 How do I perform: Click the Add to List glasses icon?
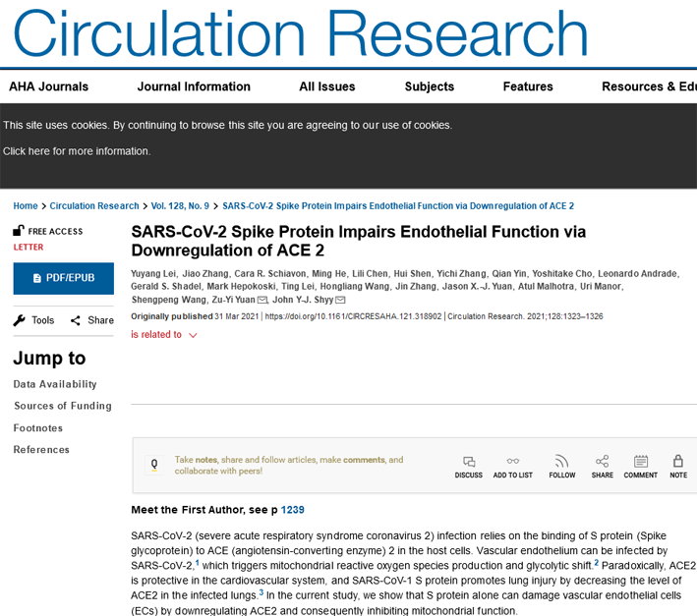click(512, 462)
